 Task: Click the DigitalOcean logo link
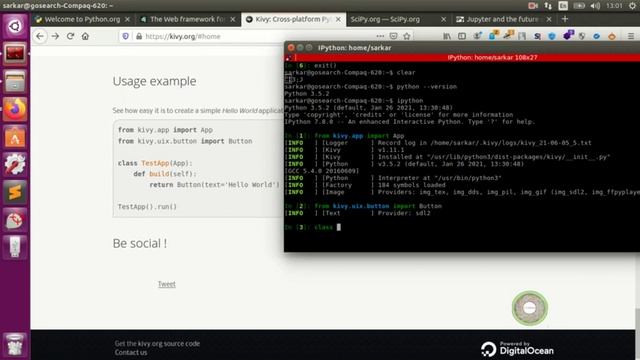[517, 349]
